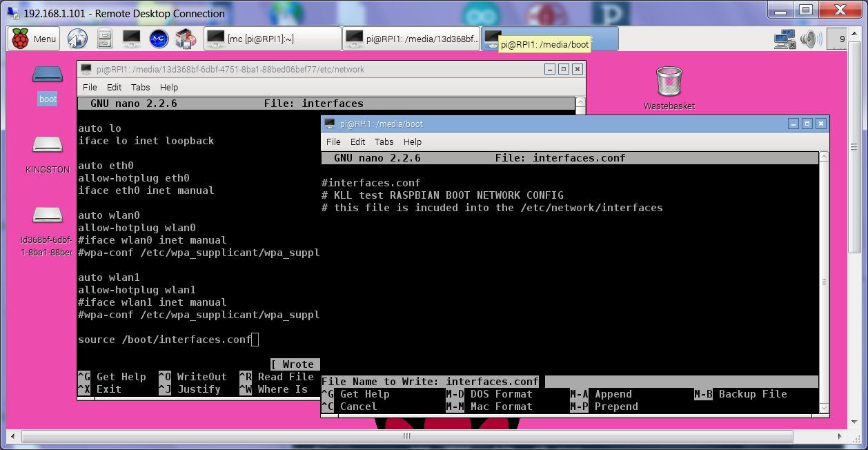Click the File Name to Write field
Viewport: 868px width, 450px height.
pos(680,382)
